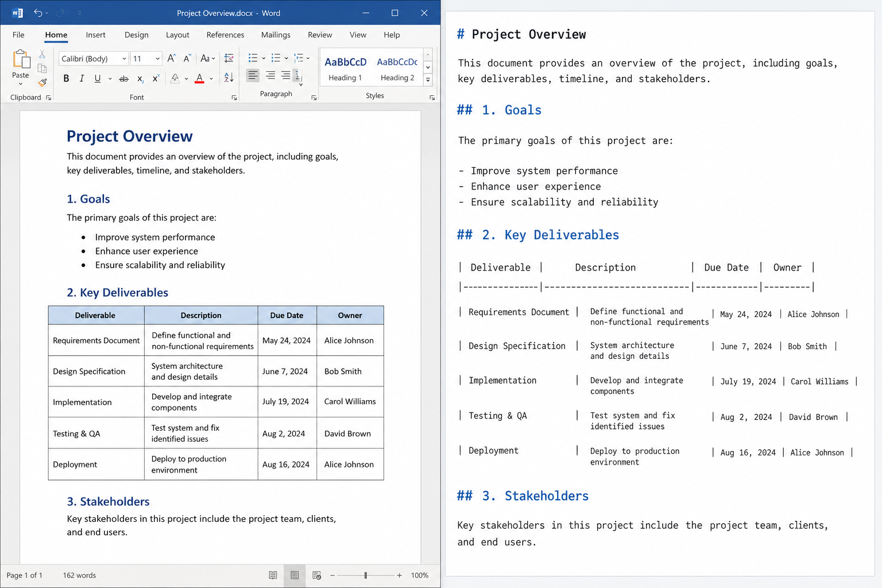Image resolution: width=882 pixels, height=588 pixels.
Task: Select align left paragraph button
Action: (x=253, y=75)
